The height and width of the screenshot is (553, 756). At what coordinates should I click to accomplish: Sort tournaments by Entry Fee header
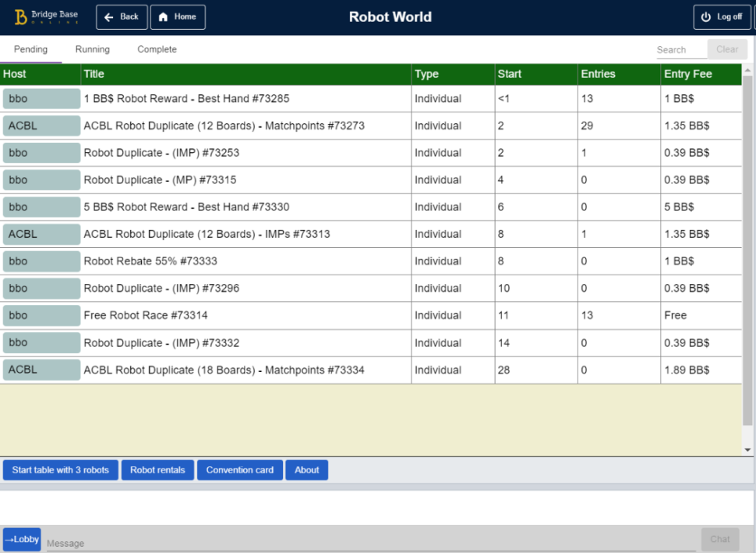coord(687,74)
